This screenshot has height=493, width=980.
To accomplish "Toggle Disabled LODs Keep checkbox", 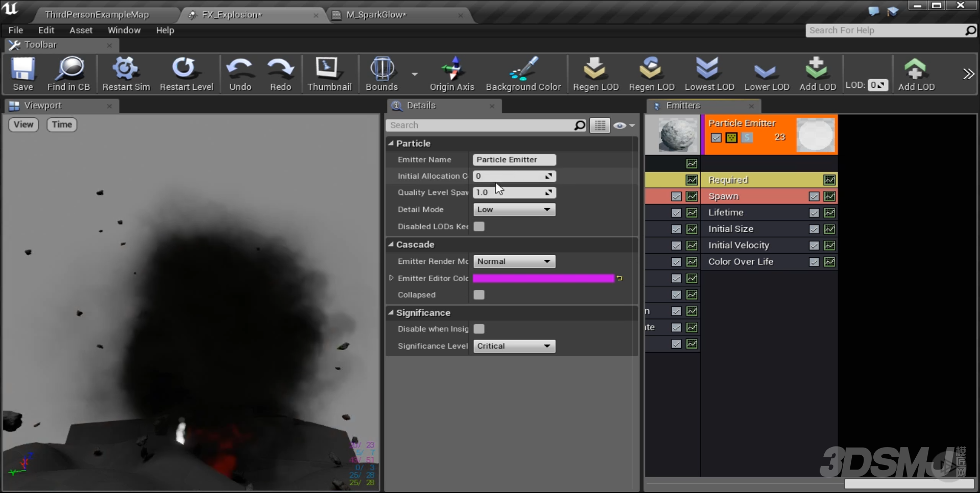I will (479, 226).
